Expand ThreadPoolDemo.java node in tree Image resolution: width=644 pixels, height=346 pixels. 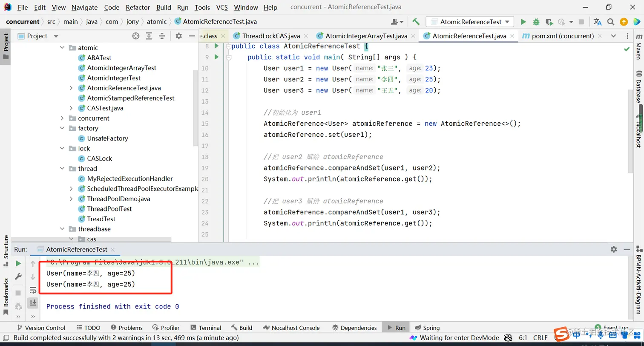coord(71,199)
